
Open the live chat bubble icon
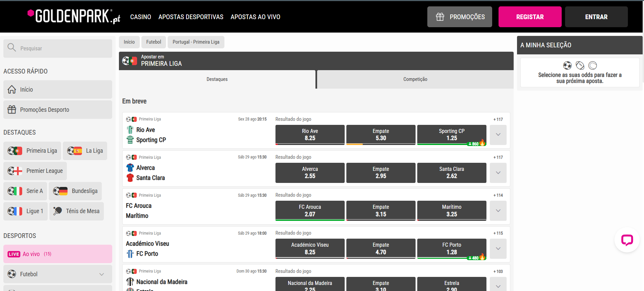point(627,240)
